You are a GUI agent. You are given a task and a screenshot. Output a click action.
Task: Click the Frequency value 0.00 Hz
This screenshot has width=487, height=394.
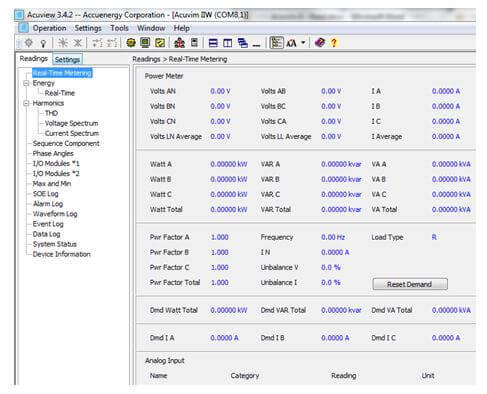coord(333,237)
